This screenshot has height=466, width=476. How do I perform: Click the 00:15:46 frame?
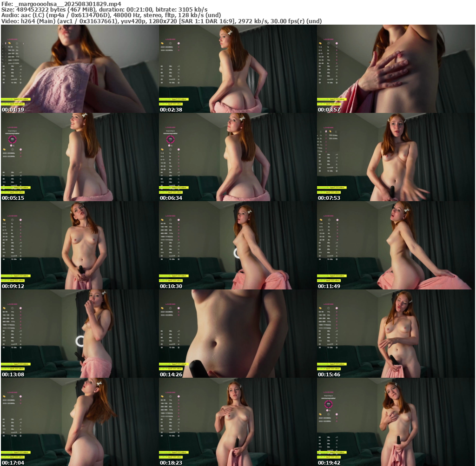(x=396, y=334)
